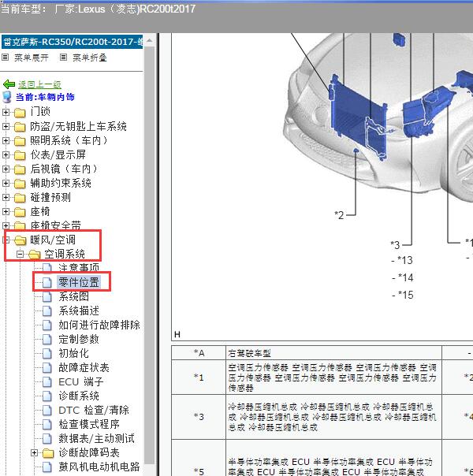Image resolution: width=473 pixels, height=476 pixels.
Task: Select the 零件位置 document
Action: click(x=79, y=282)
